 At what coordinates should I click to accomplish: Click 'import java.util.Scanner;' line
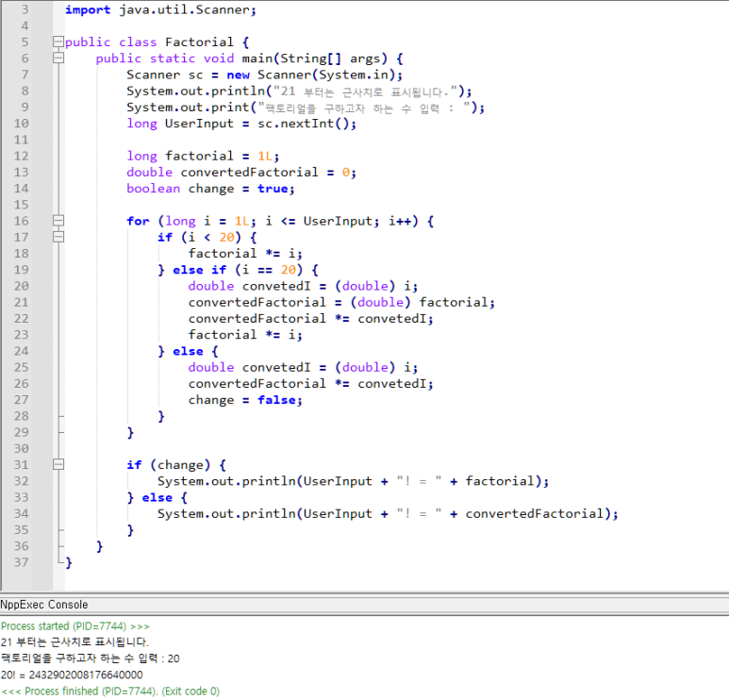(160, 9)
